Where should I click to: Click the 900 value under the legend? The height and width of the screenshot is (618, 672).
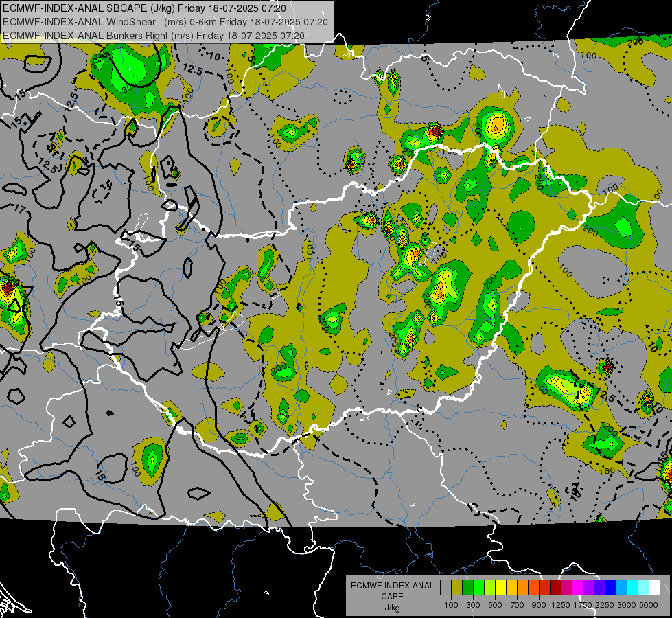(539, 605)
